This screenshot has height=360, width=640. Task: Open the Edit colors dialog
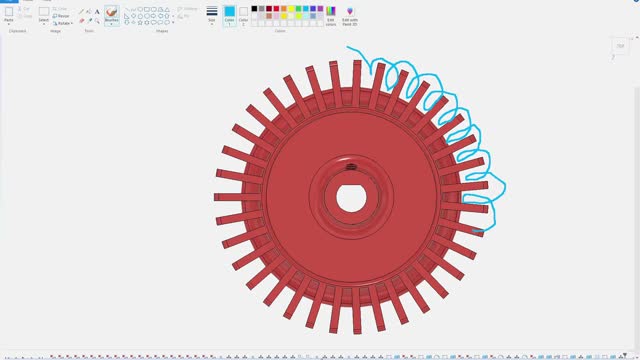331,16
